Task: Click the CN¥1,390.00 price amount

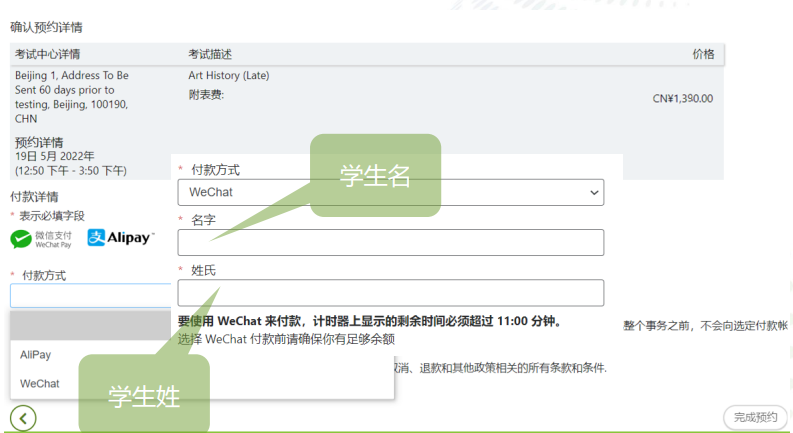Action: [x=682, y=98]
